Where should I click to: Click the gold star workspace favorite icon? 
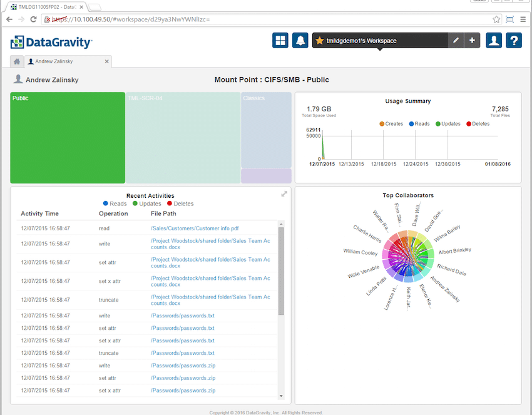[x=319, y=41]
